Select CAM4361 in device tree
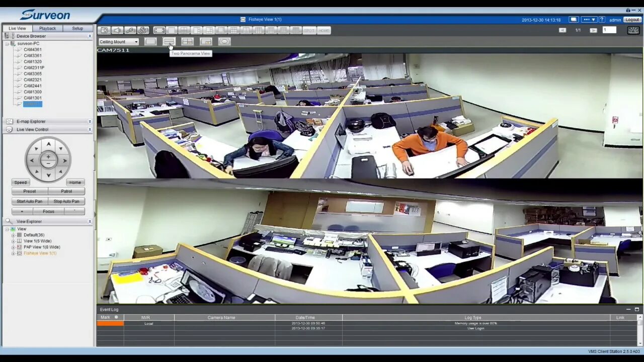Screen dimensions: 644x362 coord(33,50)
